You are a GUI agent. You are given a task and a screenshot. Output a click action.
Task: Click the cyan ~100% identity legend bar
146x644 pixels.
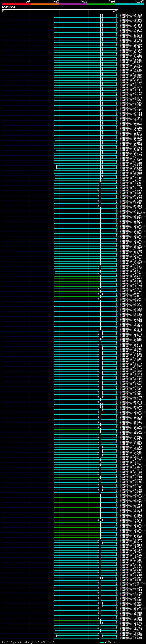point(130,4)
